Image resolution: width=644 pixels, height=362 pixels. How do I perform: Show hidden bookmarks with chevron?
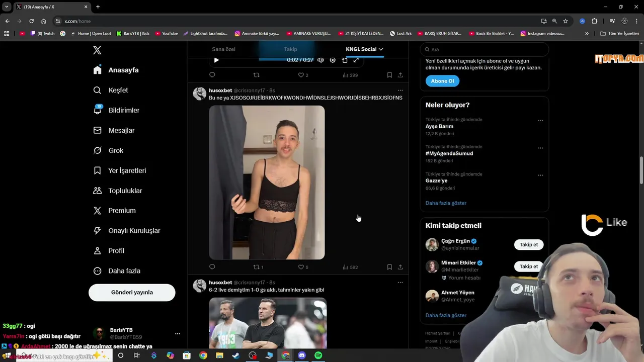587,34
